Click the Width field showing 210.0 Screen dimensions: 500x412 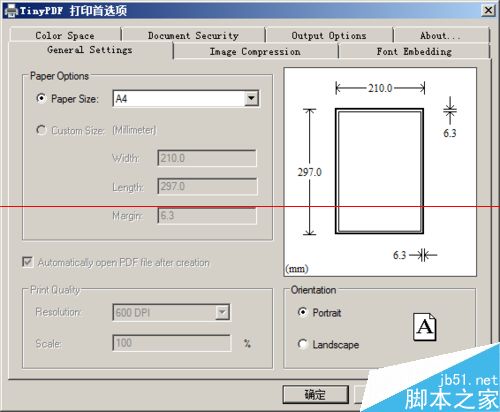click(x=207, y=158)
